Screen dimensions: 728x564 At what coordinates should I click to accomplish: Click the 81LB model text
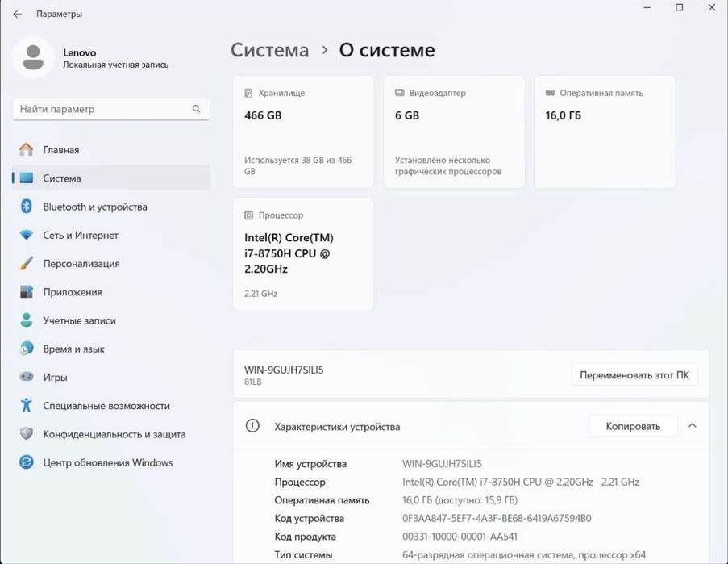[253, 382]
